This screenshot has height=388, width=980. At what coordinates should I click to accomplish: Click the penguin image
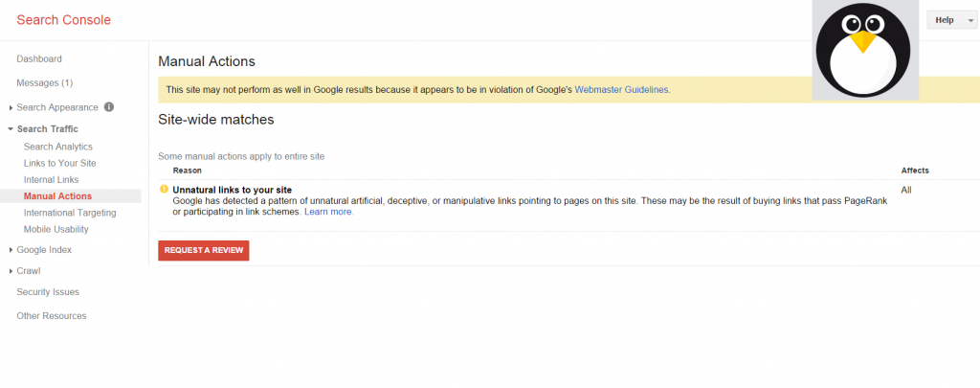point(865,50)
